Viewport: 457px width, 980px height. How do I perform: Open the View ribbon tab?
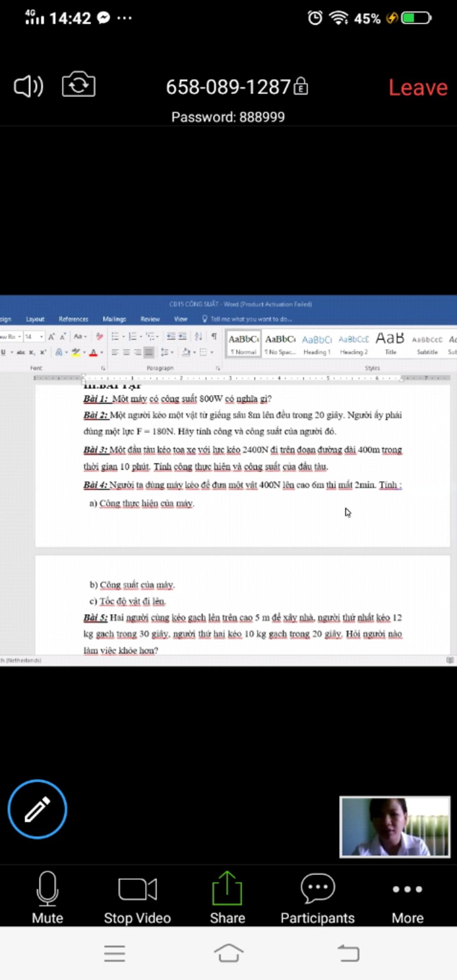coord(181,319)
